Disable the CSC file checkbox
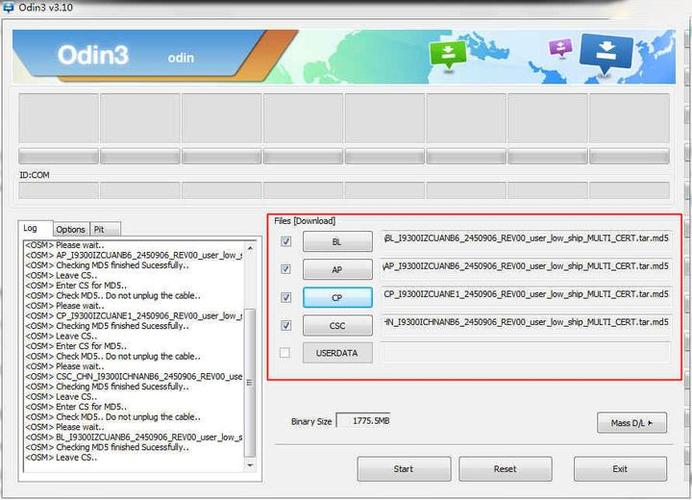Screen dimensions: 692x500 point(287,325)
